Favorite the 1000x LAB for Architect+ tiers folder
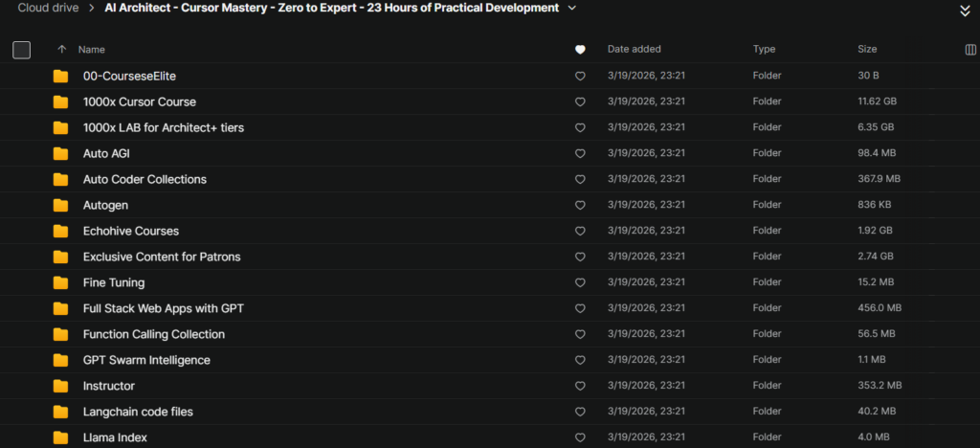 coord(580,127)
